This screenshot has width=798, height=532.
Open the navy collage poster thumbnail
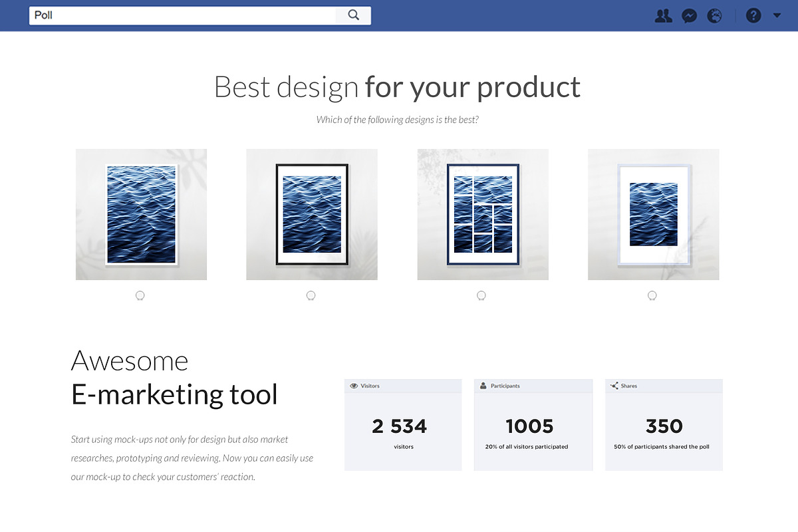483,214
